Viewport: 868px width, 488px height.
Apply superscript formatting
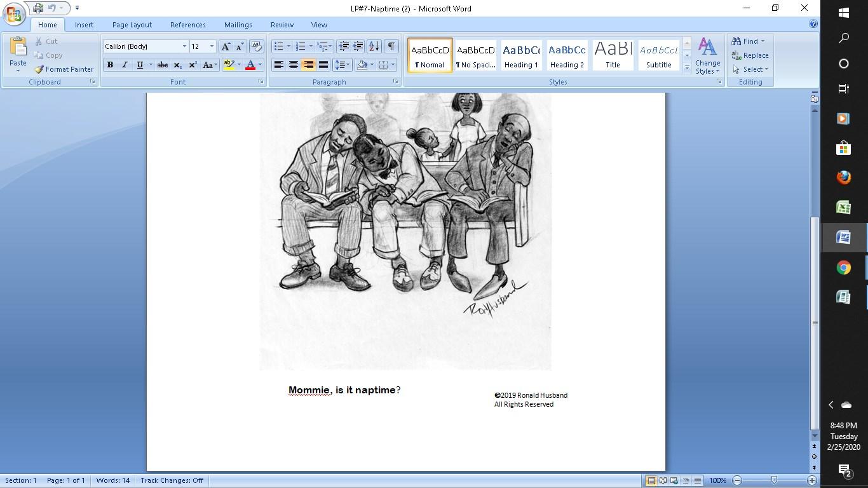click(x=193, y=65)
